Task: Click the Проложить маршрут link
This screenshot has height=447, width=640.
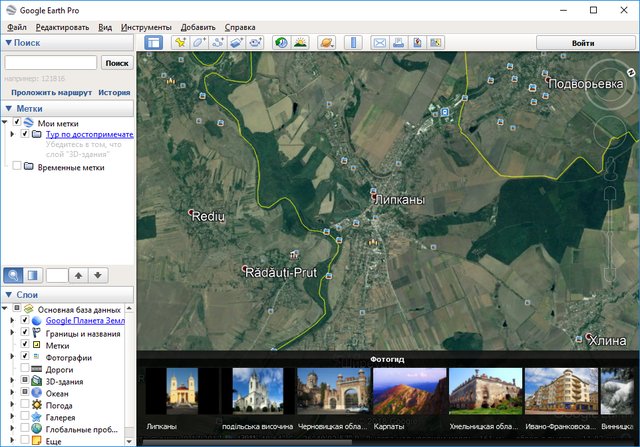Action: 51,92
